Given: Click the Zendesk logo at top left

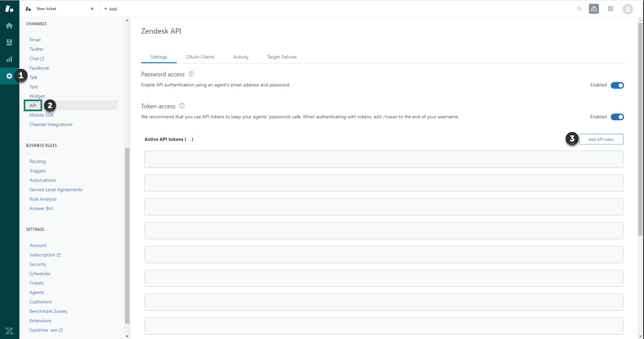Looking at the screenshot, I should [9, 9].
